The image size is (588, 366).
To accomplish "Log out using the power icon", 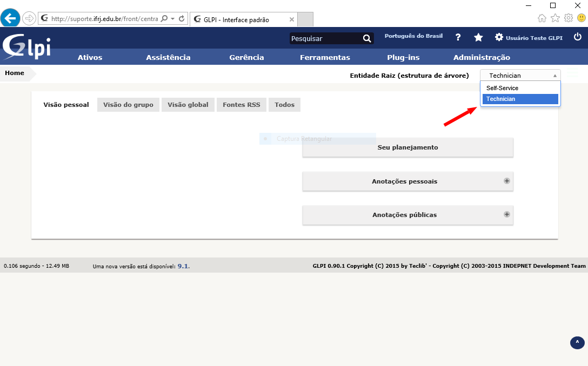I will [x=577, y=37].
